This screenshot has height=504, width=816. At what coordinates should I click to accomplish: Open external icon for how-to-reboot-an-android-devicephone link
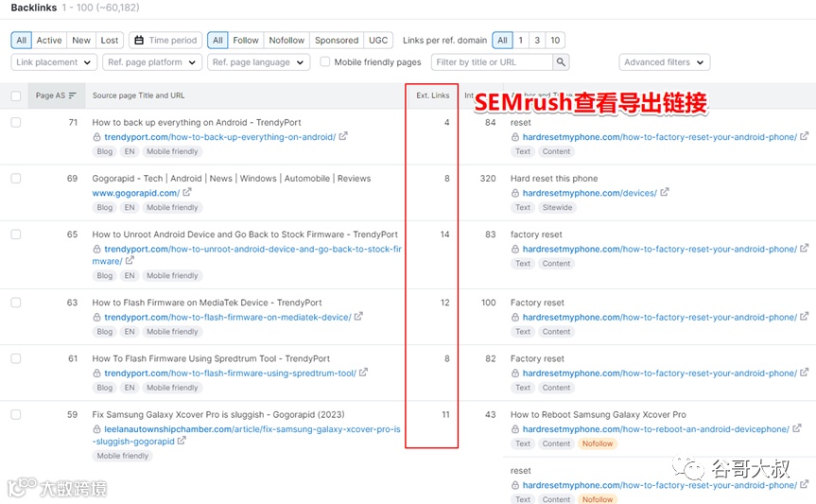[797, 428]
